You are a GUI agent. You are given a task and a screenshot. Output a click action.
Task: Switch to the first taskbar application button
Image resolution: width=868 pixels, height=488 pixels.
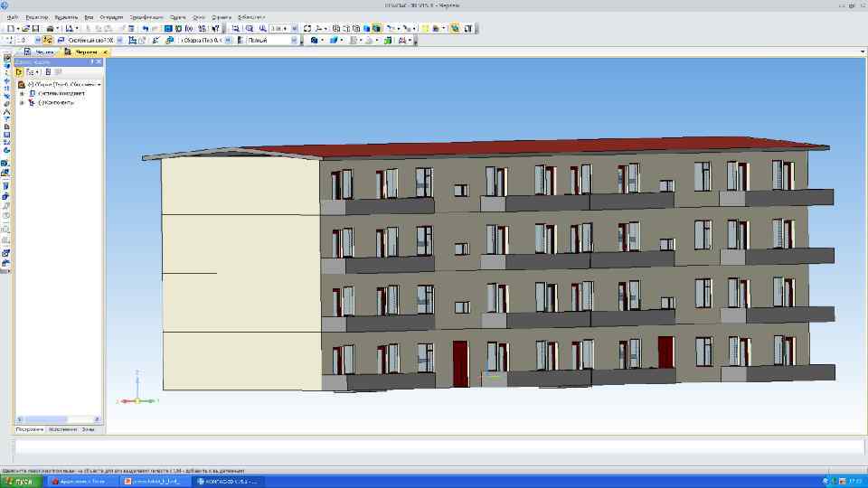82,482
